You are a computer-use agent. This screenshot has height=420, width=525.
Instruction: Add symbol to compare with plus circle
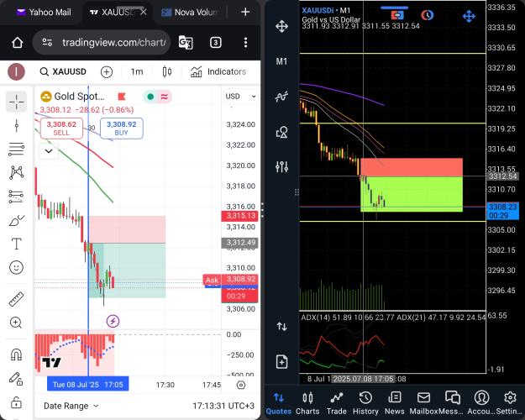107,71
